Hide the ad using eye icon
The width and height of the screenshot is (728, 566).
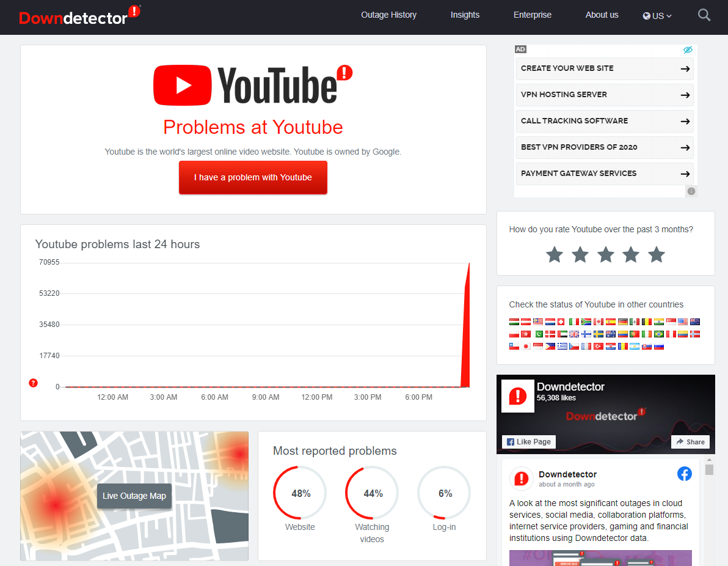point(688,50)
